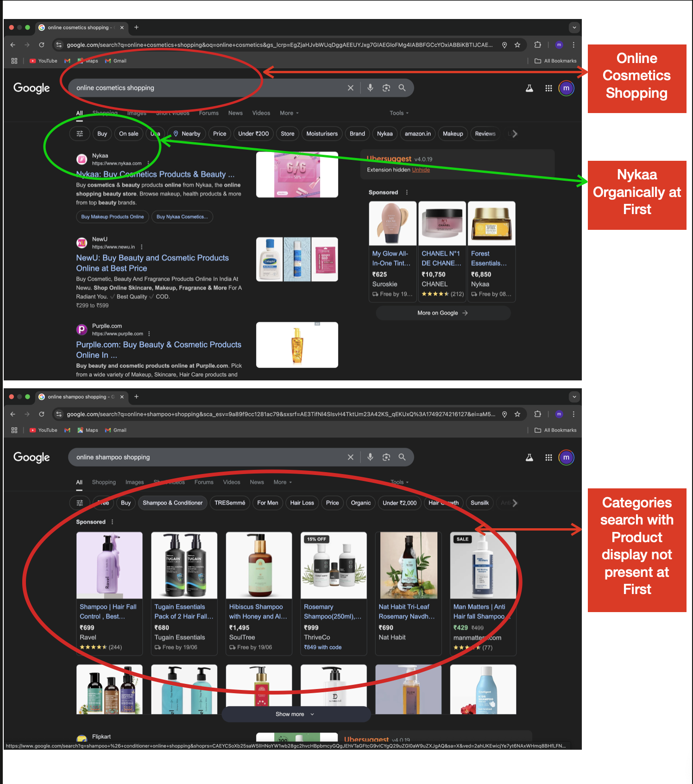Click microphone voice search in shampoo window

pyautogui.click(x=370, y=457)
